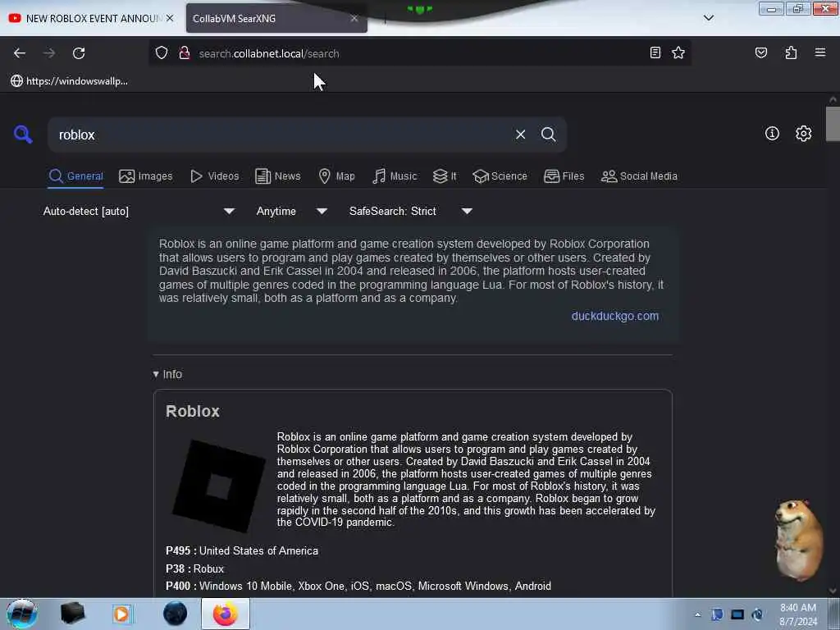840x630 pixels.
Task: Switch to Images search category
Action: (146, 176)
